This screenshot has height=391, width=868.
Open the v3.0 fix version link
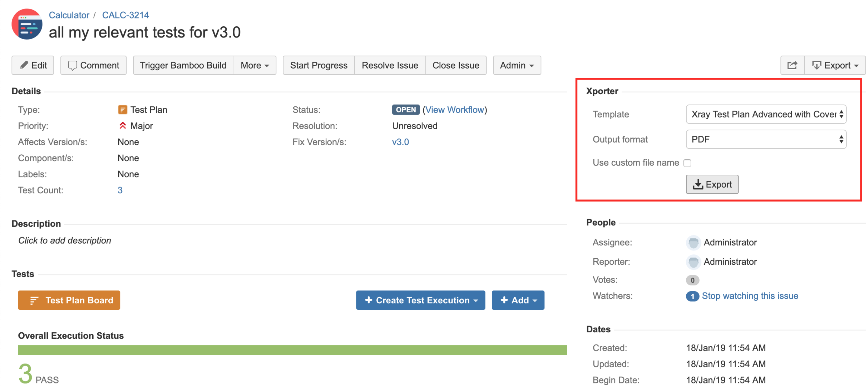point(400,142)
